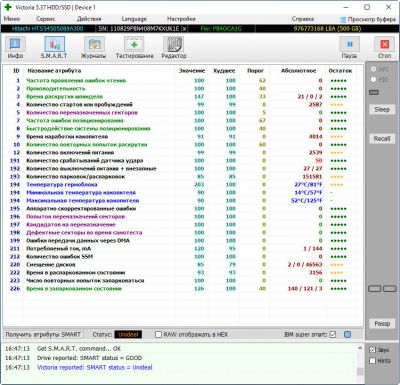Image resolution: width=400 pixels, height=385 pixels.
Task: Open the Редактор disk editor
Action: pyautogui.click(x=174, y=48)
